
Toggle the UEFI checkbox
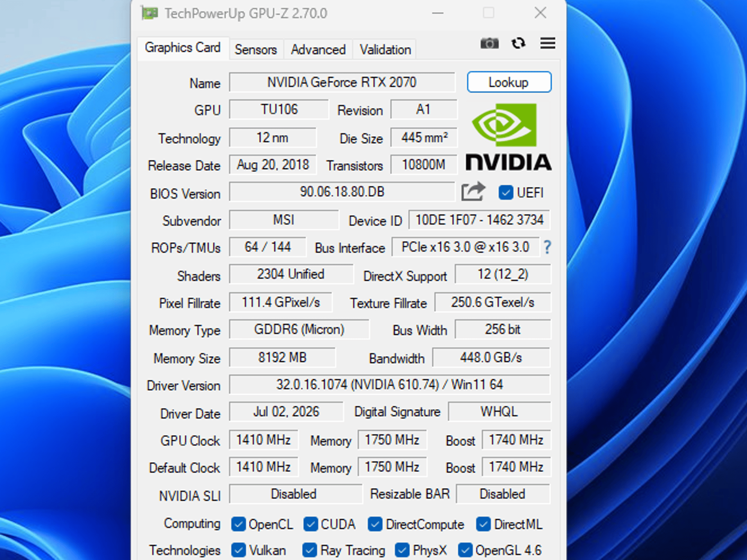(x=506, y=192)
